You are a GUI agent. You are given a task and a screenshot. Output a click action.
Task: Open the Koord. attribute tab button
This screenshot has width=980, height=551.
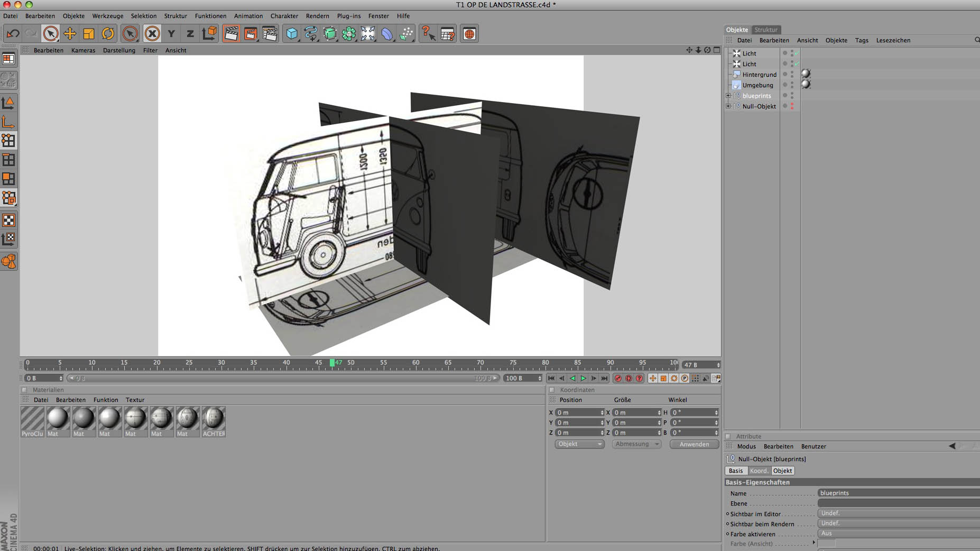(x=759, y=471)
